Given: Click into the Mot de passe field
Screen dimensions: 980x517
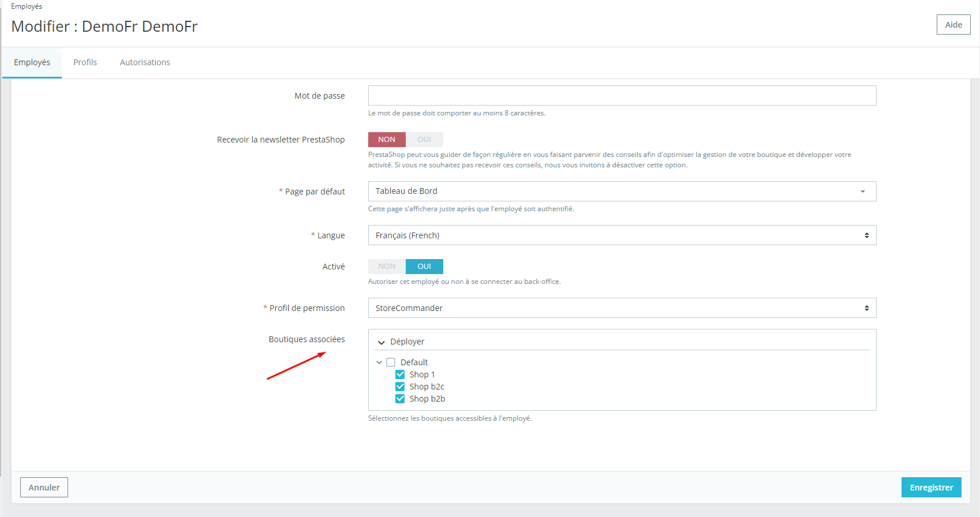Looking at the screenshot, I should click(622, 96).
